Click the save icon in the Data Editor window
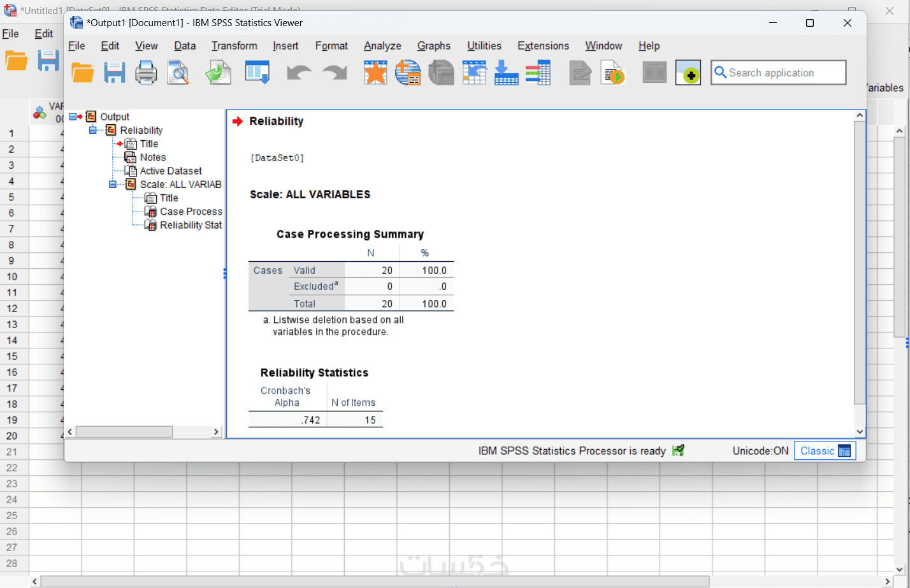The width and height of the screenshot is (910, 588). [x=48, y=61]
